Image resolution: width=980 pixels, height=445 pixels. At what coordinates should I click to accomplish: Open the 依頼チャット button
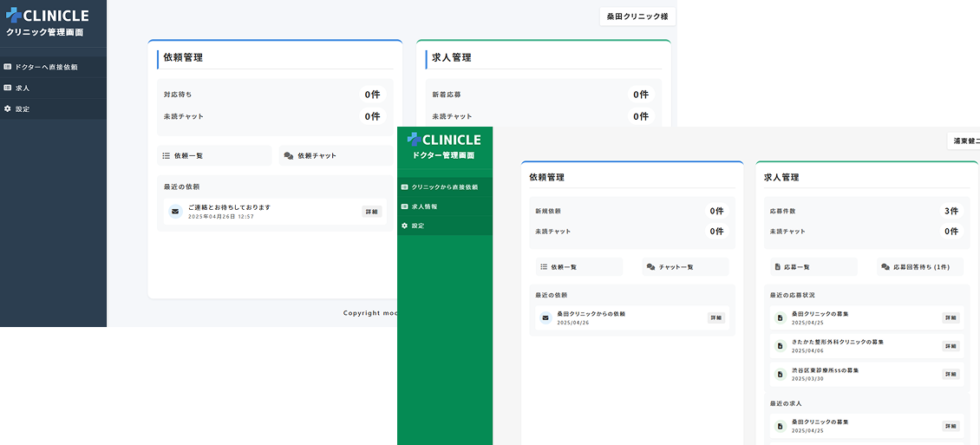coord(336,155)
